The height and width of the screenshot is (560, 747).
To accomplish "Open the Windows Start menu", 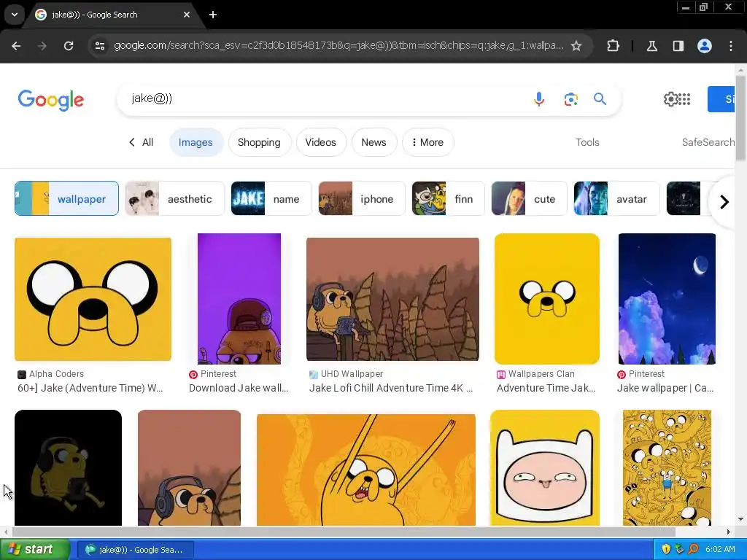I will coord(34,550).
